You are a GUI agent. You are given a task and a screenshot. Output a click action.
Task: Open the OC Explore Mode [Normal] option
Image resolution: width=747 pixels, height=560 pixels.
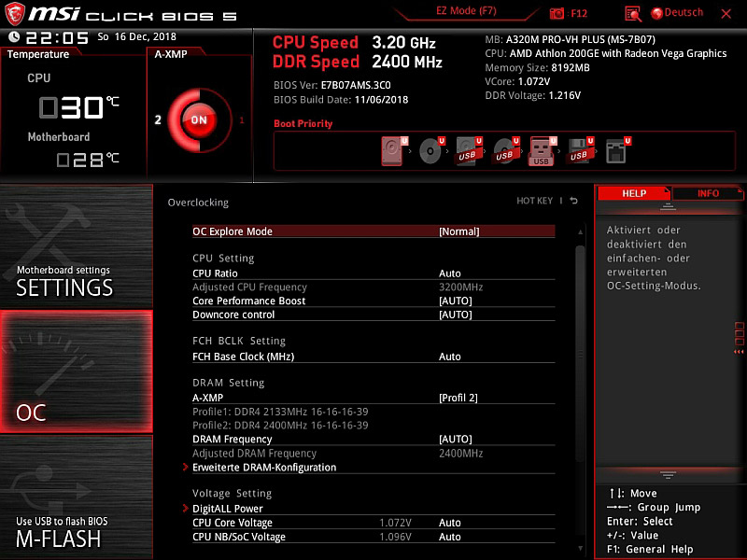click(373, 231)
